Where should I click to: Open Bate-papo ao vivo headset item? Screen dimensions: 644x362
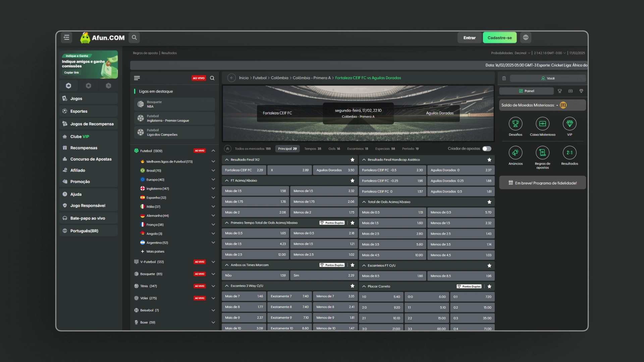[x=89, y=218]
